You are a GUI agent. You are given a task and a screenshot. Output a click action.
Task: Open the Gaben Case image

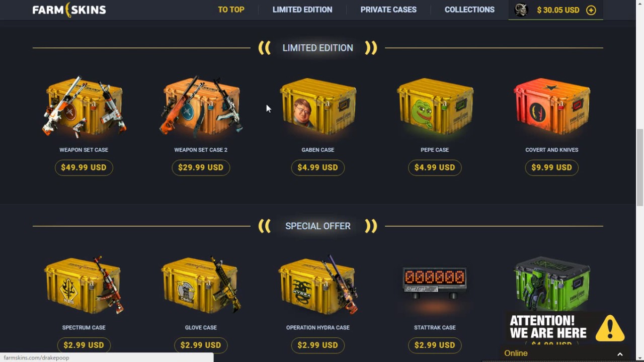click(x=318, y=107)
